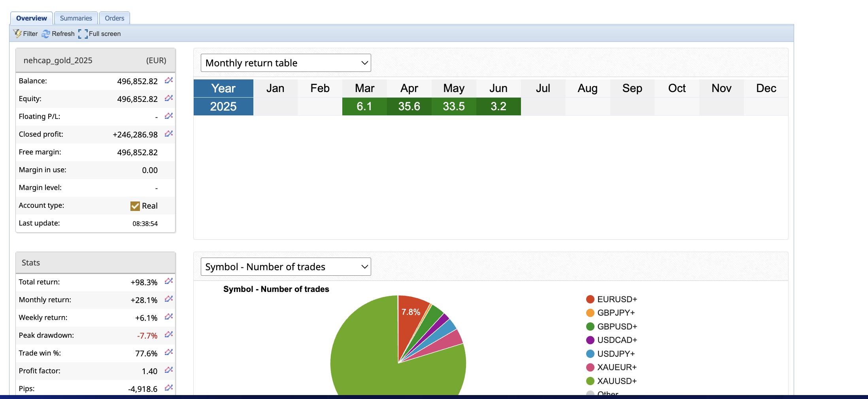Viewport: 868px width, 399px height.
Task: Open the Orders tab
Action: click(x=114, y=18)
